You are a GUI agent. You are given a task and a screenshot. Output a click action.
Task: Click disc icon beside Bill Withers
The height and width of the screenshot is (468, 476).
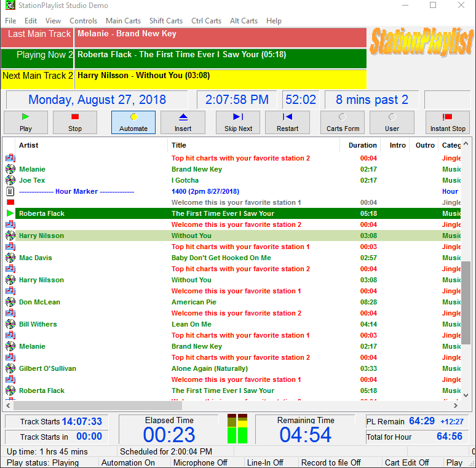(x=10, y=324)
